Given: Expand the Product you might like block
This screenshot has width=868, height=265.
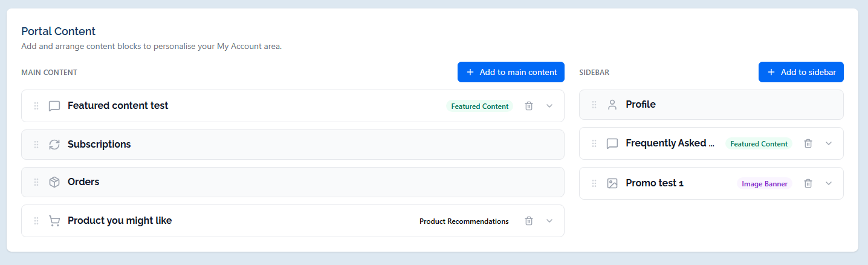Looking at the screenshot, I should tap(549, 221).
